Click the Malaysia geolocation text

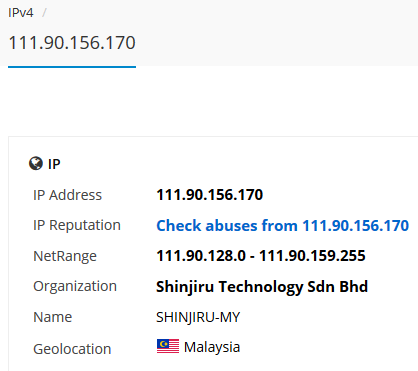click(212, 347)
